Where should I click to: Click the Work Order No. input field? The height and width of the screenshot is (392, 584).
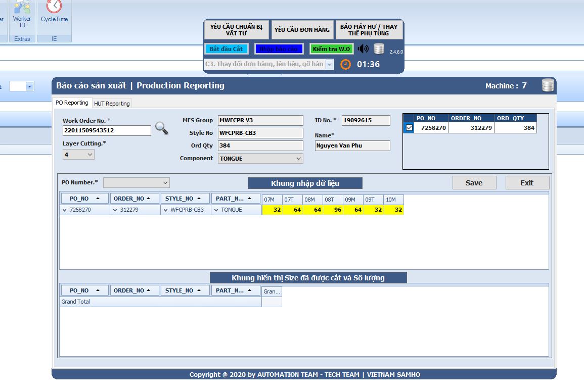click(x=107, y=130)
